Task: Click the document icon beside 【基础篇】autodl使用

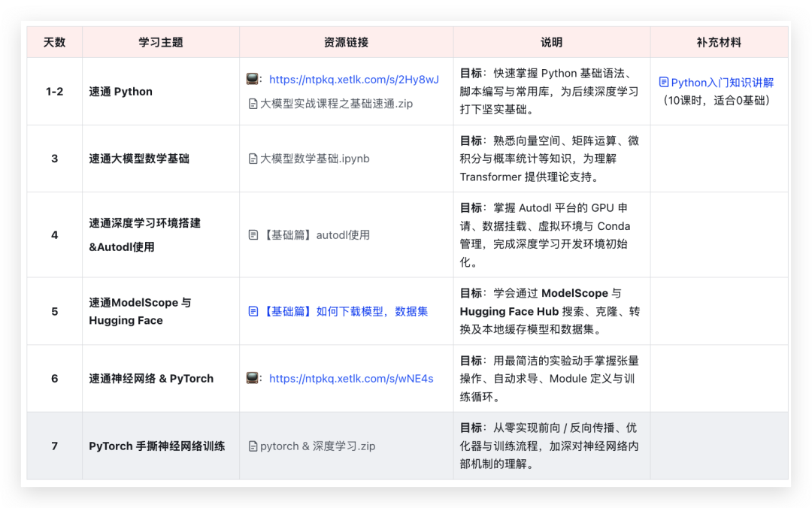Action: point(253,234)
